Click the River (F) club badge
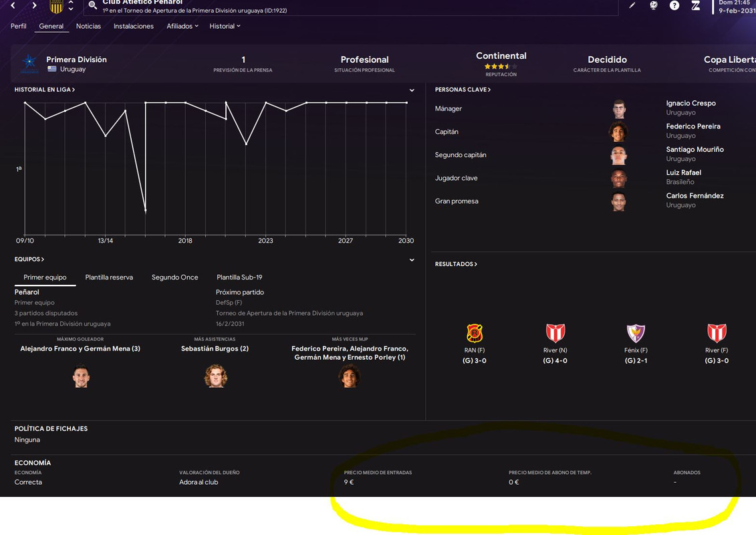 coord(717,333)
